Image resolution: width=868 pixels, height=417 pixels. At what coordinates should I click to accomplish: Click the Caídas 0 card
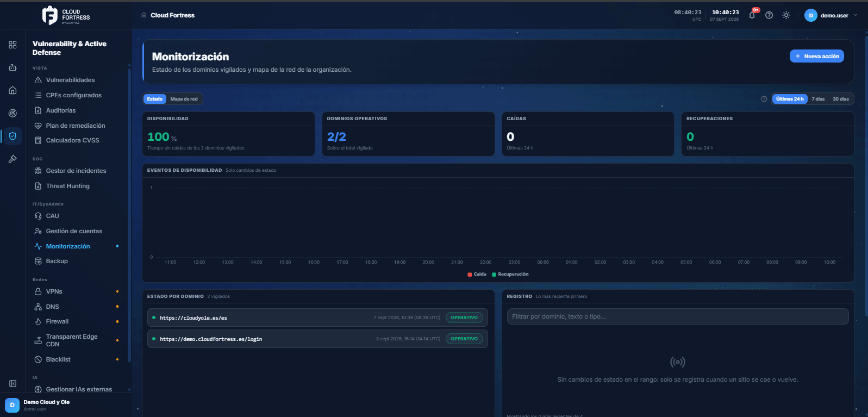click(x=588, y=134)
